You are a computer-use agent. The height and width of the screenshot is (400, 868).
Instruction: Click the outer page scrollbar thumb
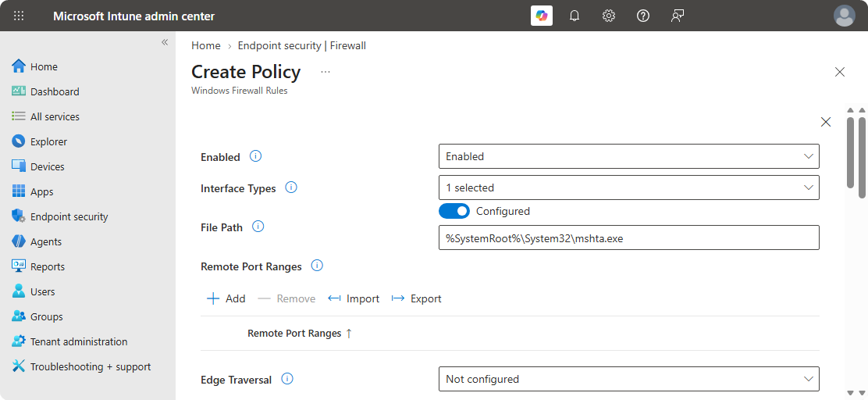point(862,157)
